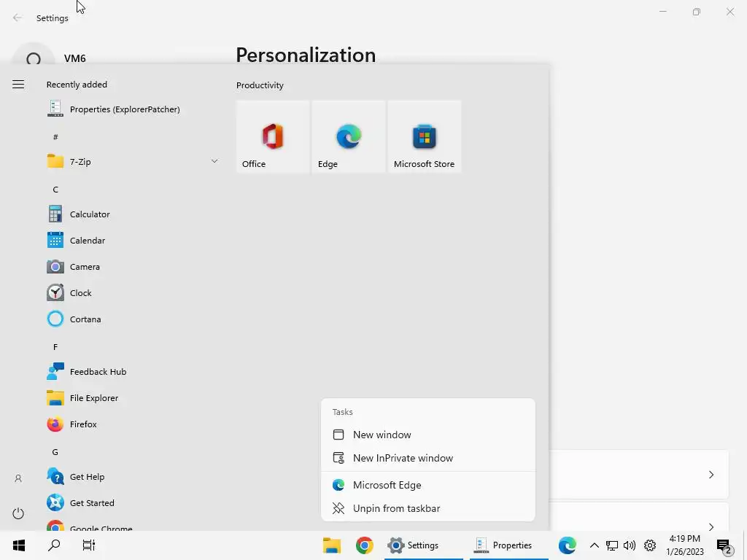Click the VM6 account in Settings

[75, 58]
